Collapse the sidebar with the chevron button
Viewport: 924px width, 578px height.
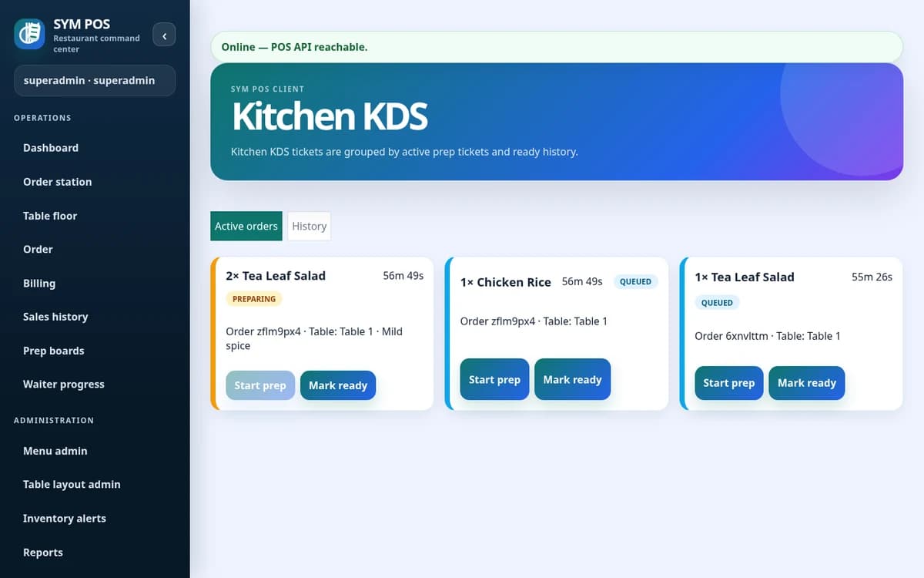164,35
